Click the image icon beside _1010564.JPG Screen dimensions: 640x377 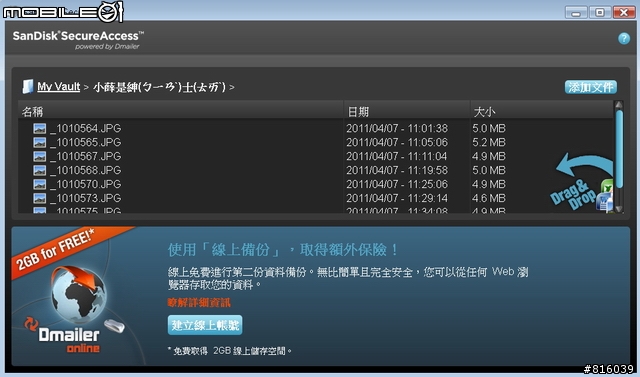coord(40,129)
